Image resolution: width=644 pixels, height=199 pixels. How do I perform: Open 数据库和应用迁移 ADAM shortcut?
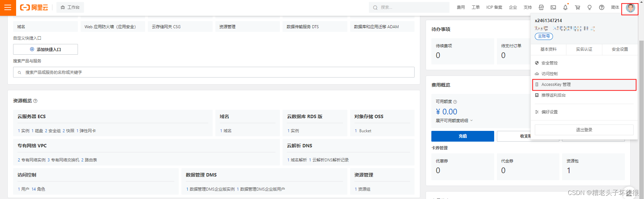point(382,27)
